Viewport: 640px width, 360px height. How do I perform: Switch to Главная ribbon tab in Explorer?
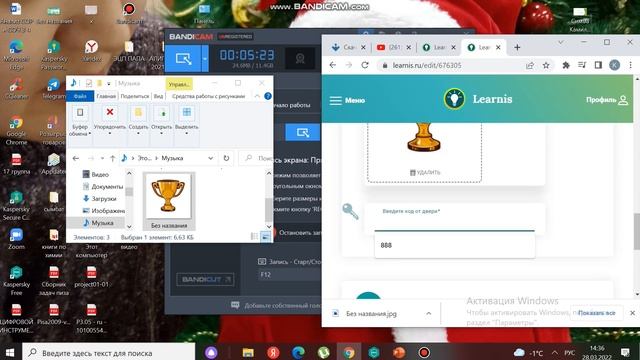[106, 96]
